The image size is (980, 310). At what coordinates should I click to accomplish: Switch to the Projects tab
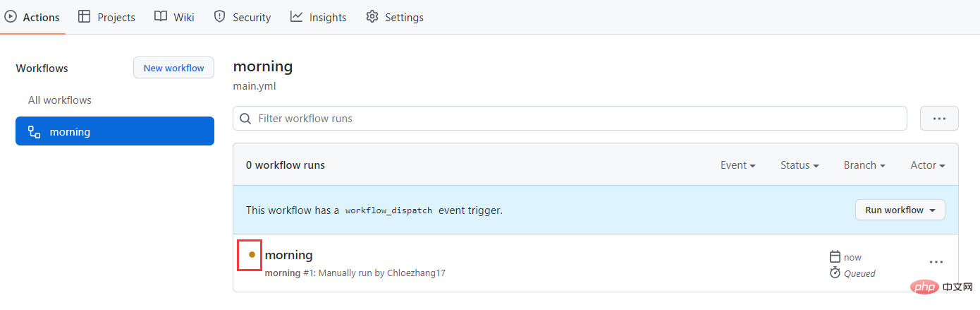tap(106, 17)
